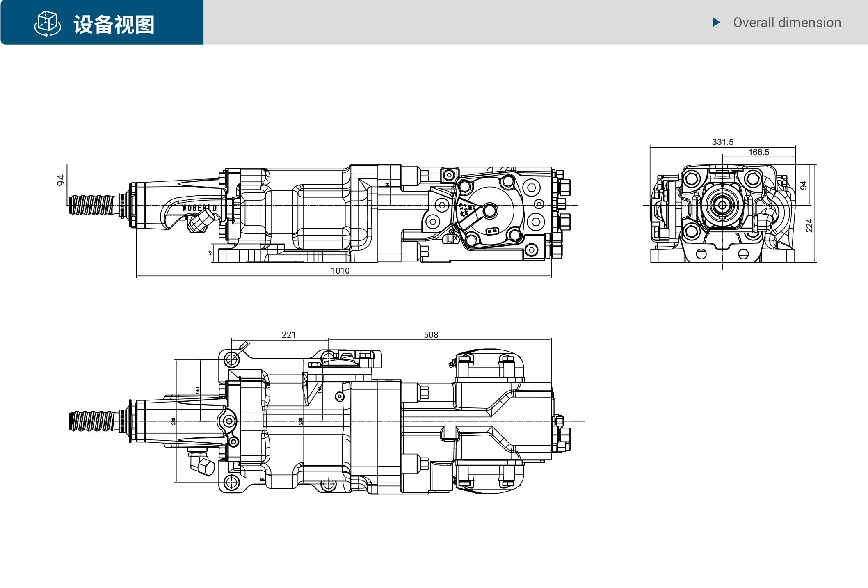Click the "143" dimension value
868x588 pixels.
point(320,389)
